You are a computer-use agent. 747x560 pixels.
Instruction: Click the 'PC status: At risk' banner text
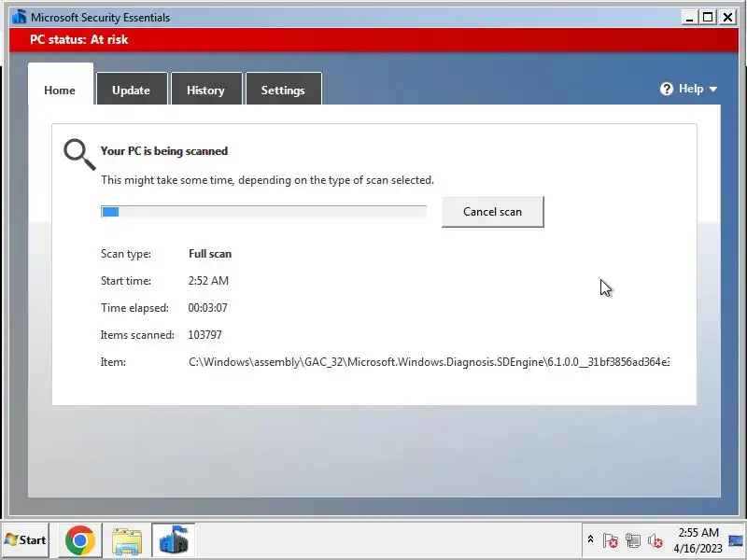[x=79, y=39]
